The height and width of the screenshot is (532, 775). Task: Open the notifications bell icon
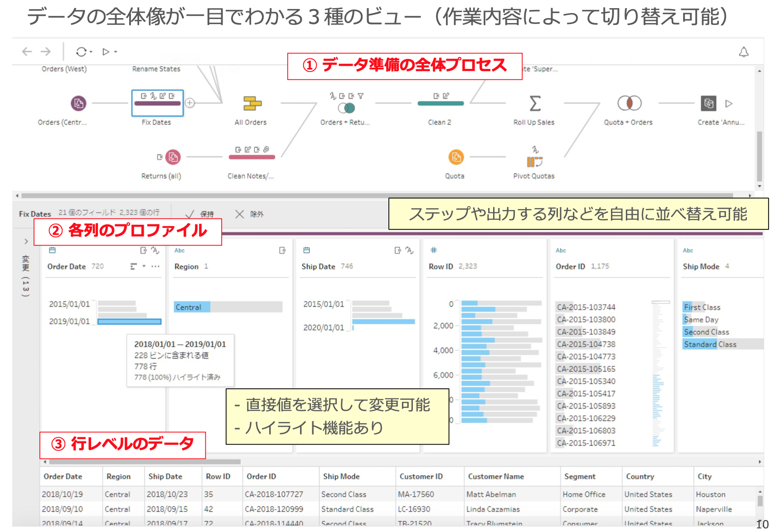[x=744, y=52]
